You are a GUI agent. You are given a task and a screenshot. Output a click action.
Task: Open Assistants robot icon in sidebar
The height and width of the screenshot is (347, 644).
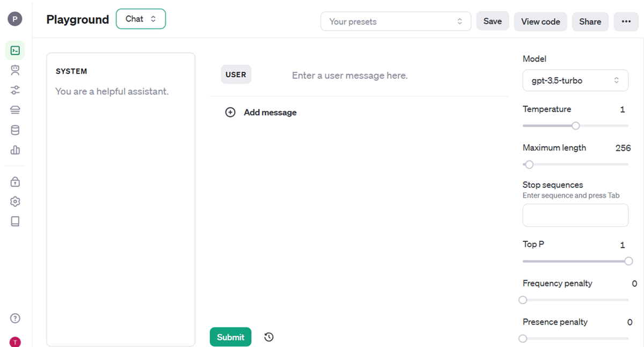coord(15,70)
